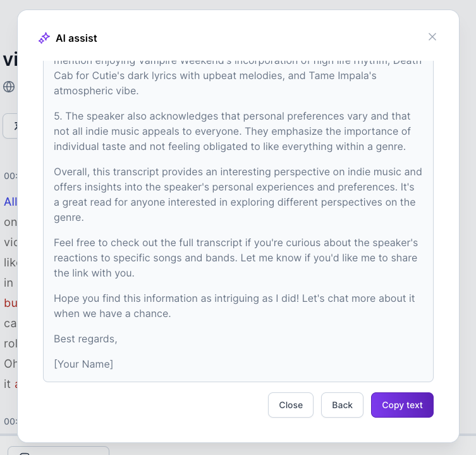Click the partly hidden button below the globe
This screenshot has height=455, width=476.
(x=10, y=126)
